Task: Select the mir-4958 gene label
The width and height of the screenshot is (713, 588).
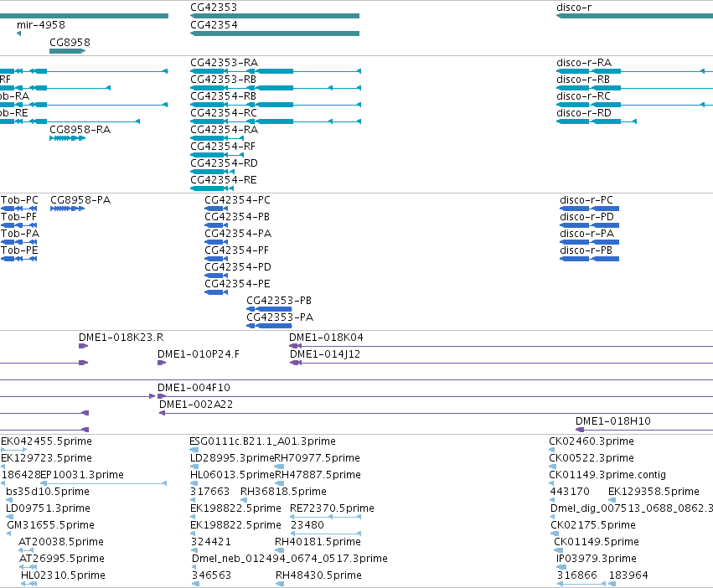Action: [x=41, y=25]
